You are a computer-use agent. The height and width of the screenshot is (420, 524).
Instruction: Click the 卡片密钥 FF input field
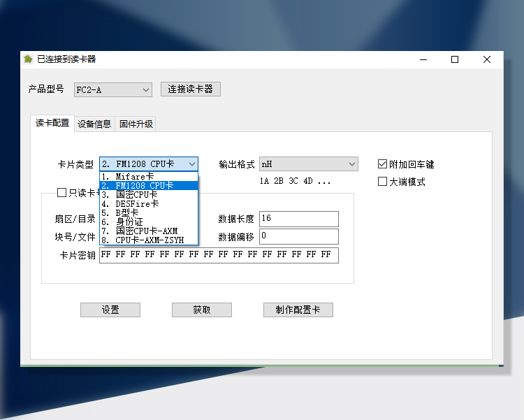click(219, 255)
